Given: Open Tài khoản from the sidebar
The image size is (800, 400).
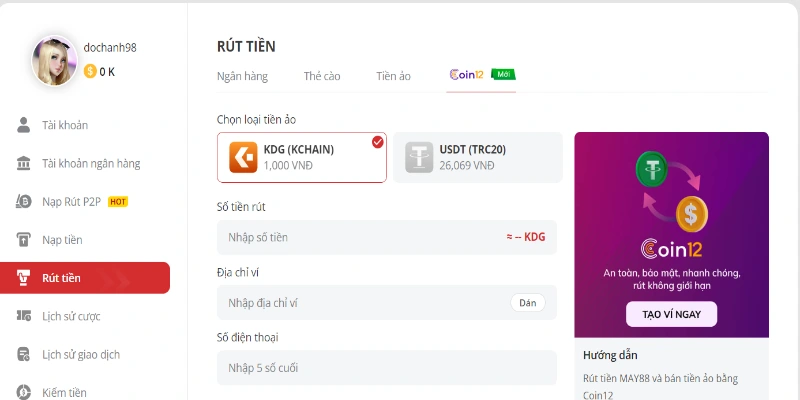Looking at the screenshot, I should coord(65,125).
